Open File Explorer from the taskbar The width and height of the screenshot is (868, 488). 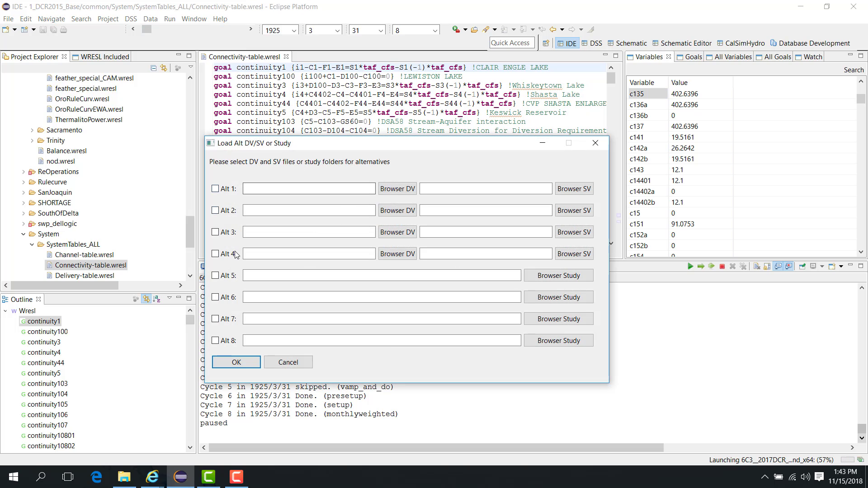pyautogui.click(x=124, y=477)
